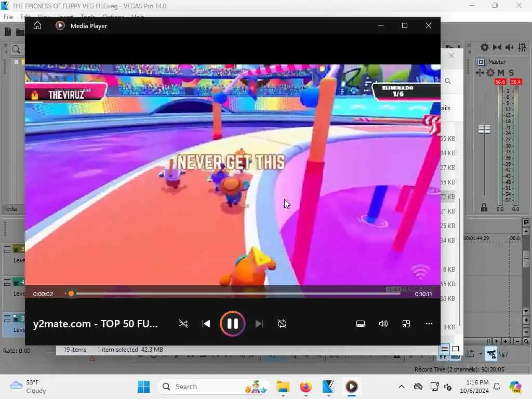Open Media Player more options menu
Viewport: 532px width, 399px height.
pyautogui.click(x=429, y=324)
